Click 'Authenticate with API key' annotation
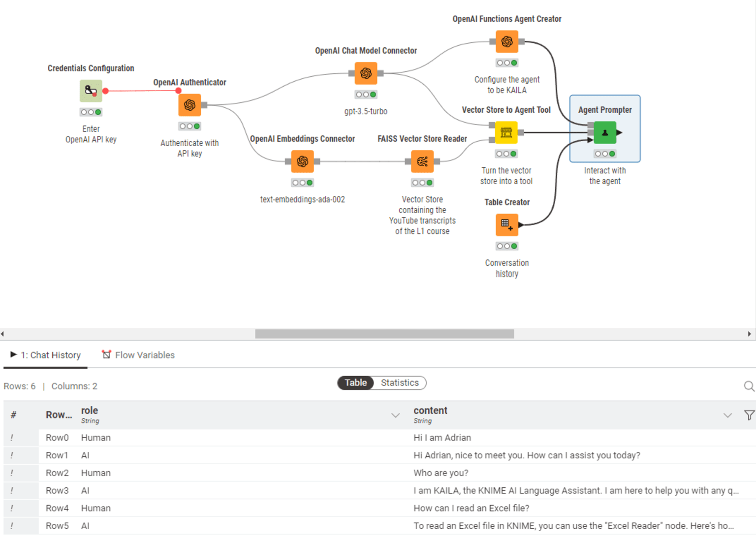 coord(189,148)
